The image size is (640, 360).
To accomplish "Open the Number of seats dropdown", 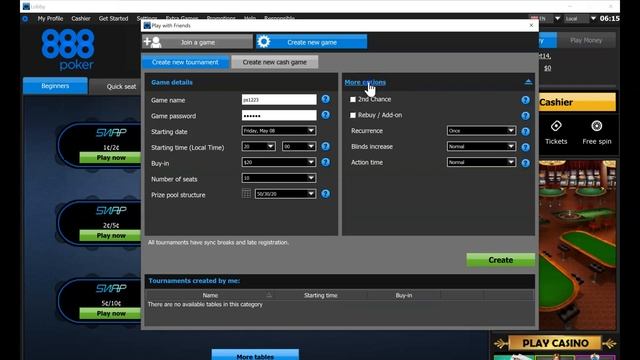I will [279, 178].
